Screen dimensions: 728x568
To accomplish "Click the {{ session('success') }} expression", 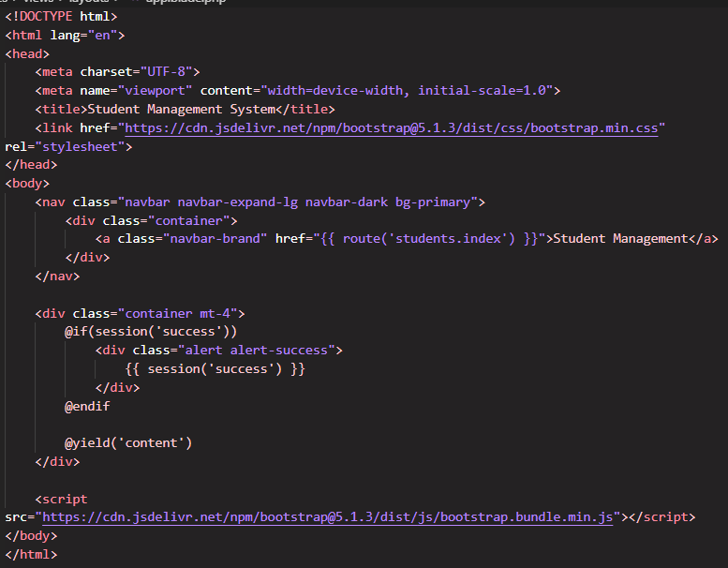I will point(215,369).
